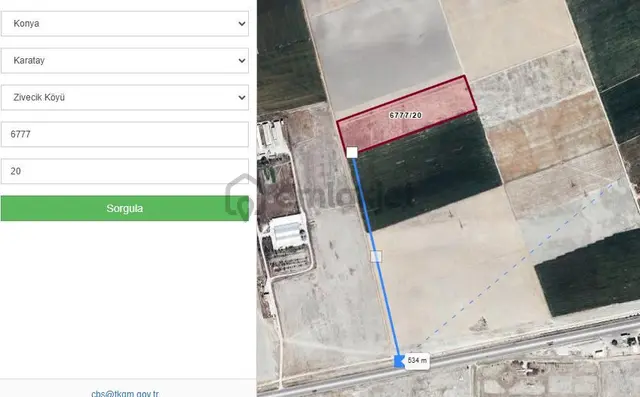This screenshot has height=397, width=640.
Task: Click the white measurement start handle
Action: 352,153
